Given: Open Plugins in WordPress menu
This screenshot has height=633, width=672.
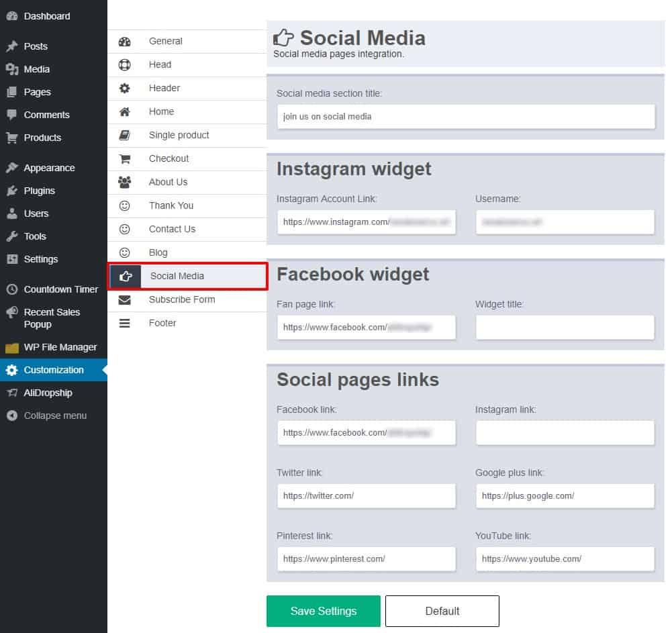Looking at the screenshot, I should coord(54,190).
